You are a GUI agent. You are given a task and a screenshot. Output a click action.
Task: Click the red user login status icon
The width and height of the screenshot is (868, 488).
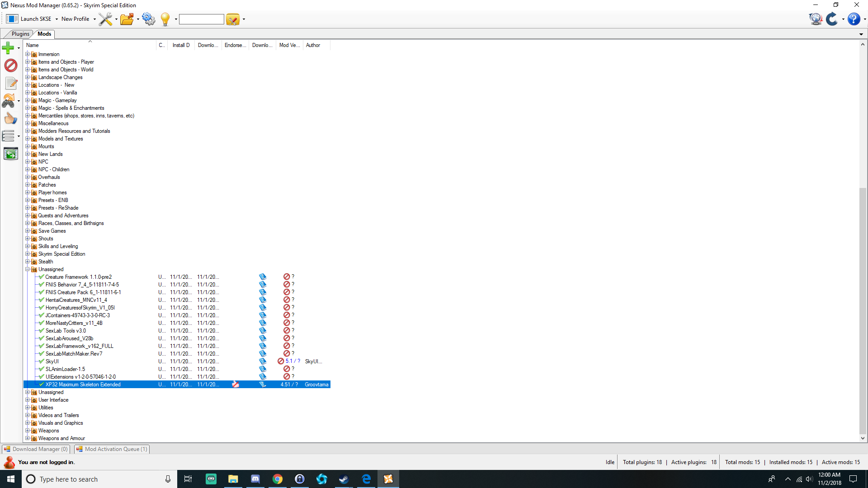(x=9, y=462)
